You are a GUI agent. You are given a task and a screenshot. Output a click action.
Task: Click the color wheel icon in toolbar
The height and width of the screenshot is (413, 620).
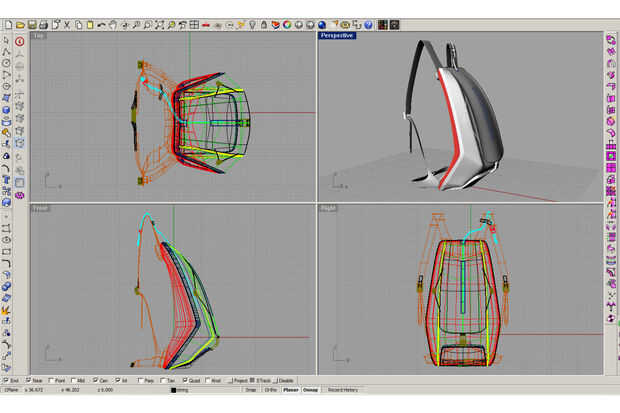click(x=286, y=23)
